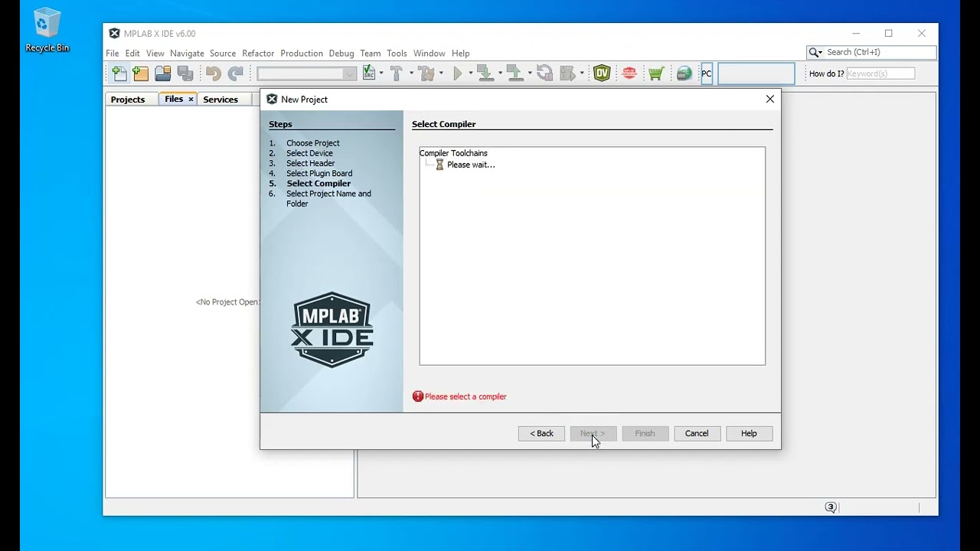This screenshot has width=980, height=551.
Task: Click the globe chip icon in toolbar
Action: point(684,73)
